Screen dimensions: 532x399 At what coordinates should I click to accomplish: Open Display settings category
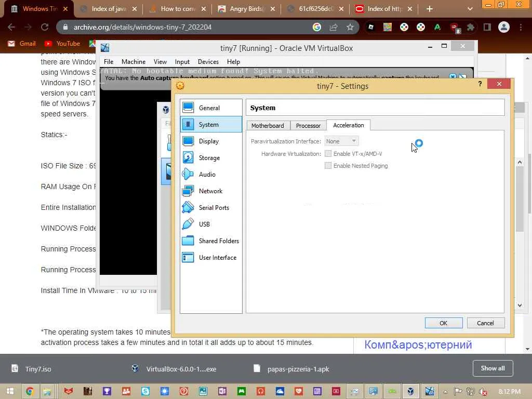click(x=211, y=141)
